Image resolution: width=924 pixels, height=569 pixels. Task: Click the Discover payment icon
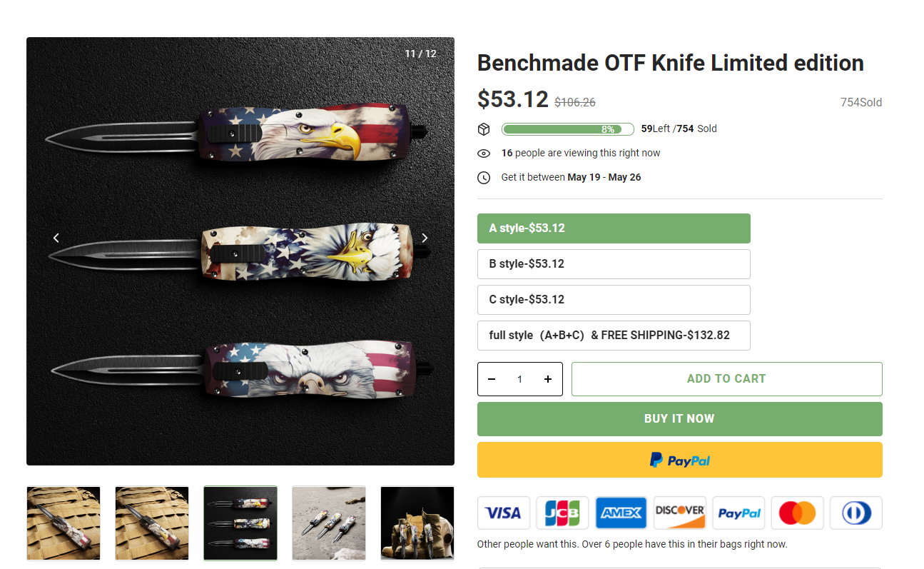point(680,513)
